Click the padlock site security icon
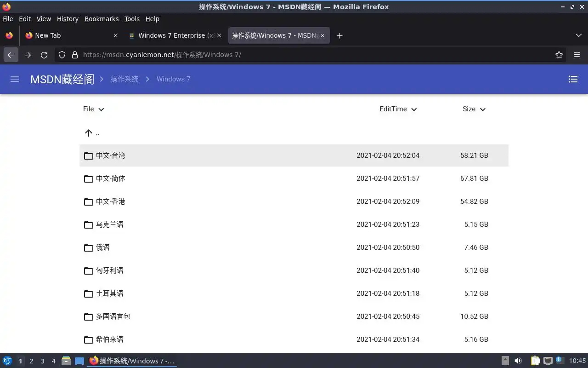Image resolution: width=588 pixels, height=368 pixels. coord(75,55)
